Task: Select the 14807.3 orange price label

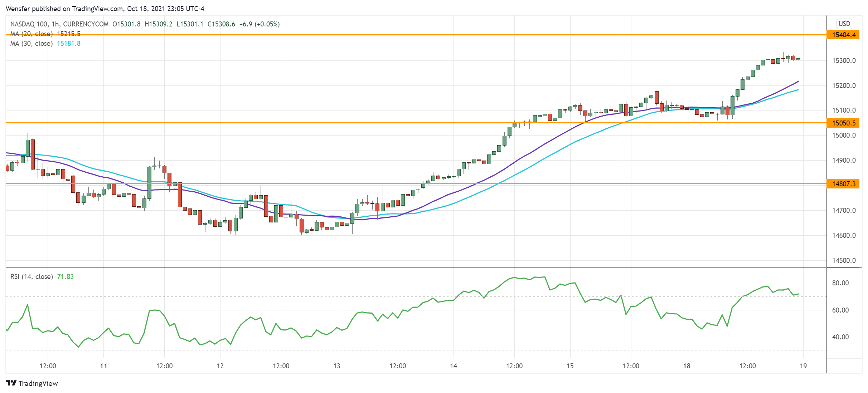Action: click(x=843, y=184)
